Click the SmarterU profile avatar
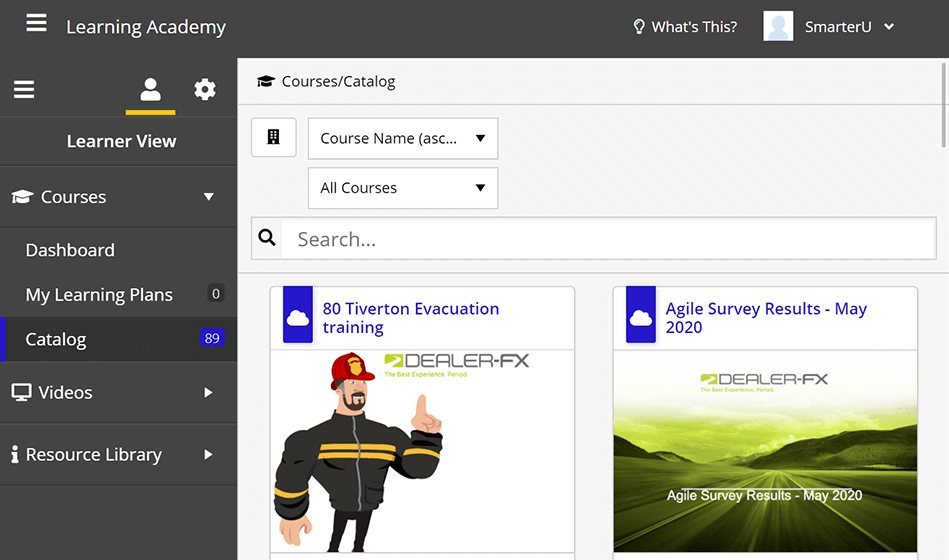The width and height of the screenshot is (949, 560). [x=778, y=27]
